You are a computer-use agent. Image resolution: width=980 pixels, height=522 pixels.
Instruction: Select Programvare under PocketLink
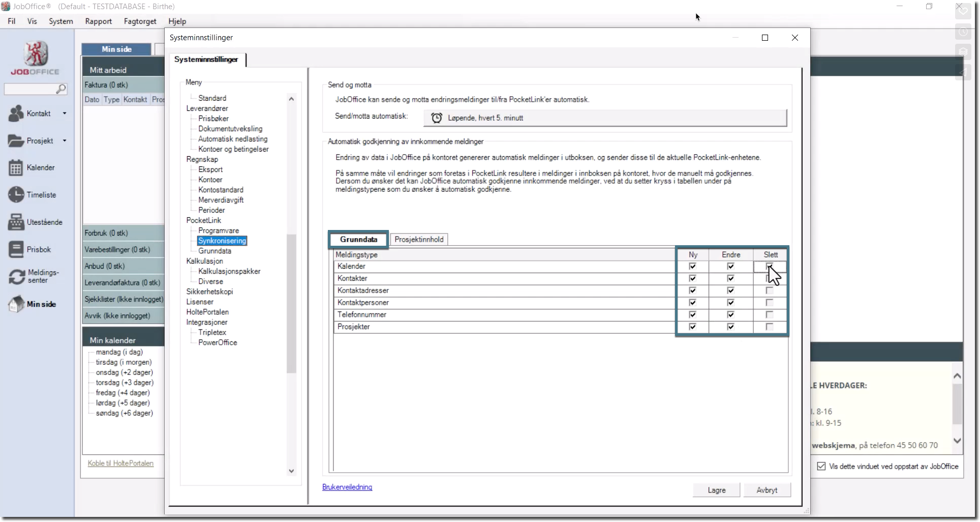pyautogui.click(x=219, y=230)
